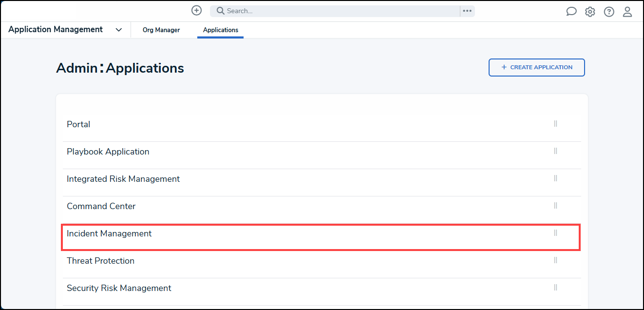Click Threat Protection row drag handle

tap(555, 260)
